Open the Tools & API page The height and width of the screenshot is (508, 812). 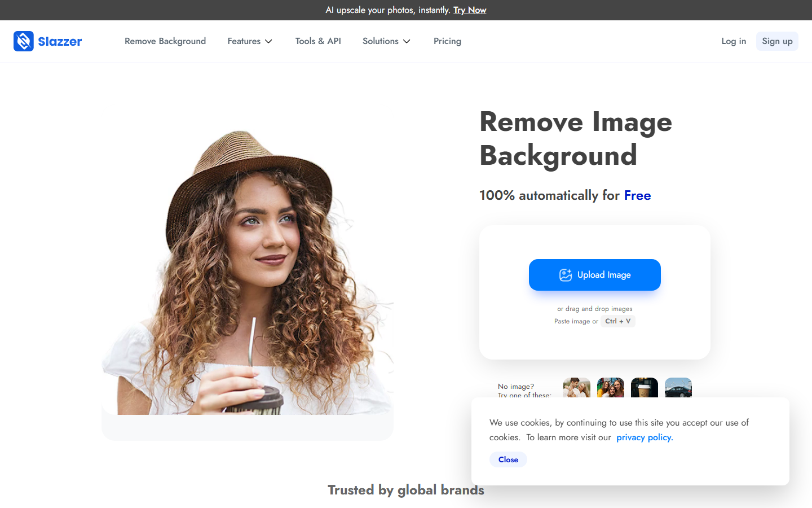pyautogui.click(x=318, y=41)
